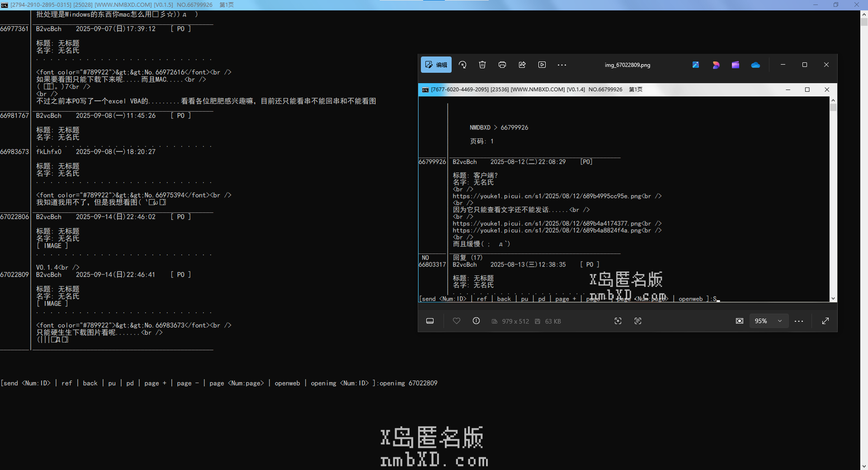The image size is (868, 470).
Task: Enter full screen with the expand arrows icon
Action: (826, 321)
